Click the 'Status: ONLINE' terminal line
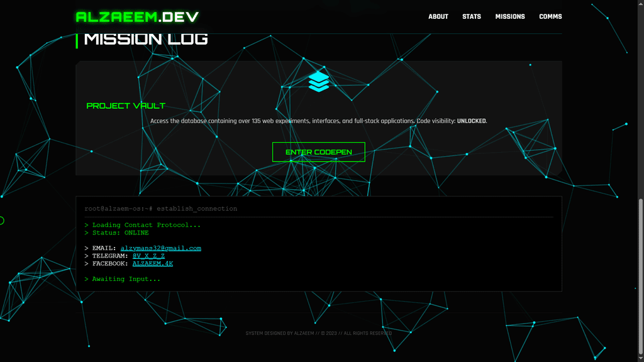This screenshot has width=644, height=362. coord(117,233)
